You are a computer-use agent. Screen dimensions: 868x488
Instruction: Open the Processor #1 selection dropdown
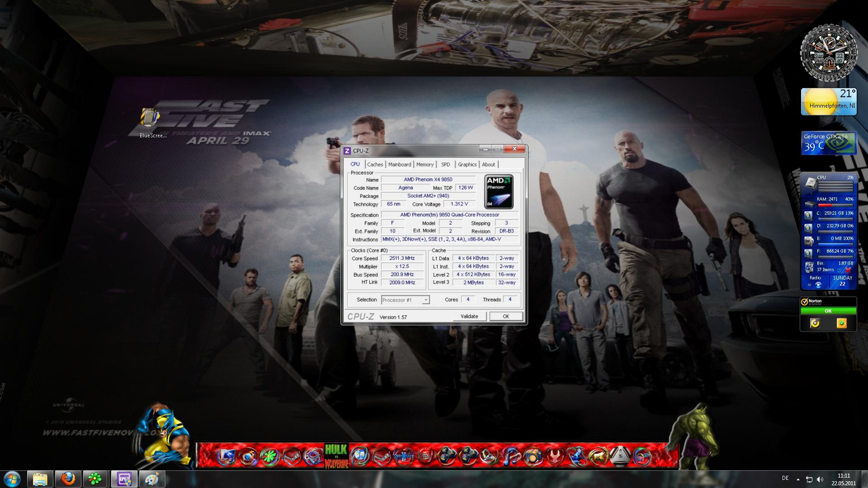(405, 300)
